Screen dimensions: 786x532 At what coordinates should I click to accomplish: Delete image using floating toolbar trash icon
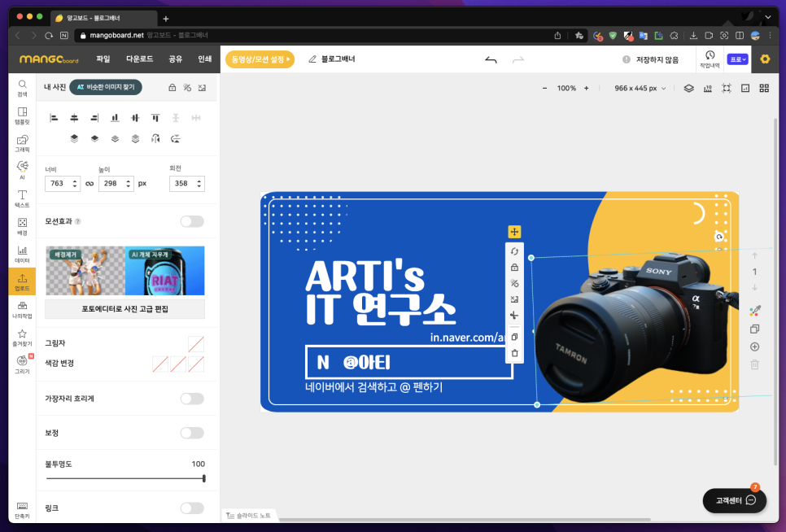(x=514, y=353)
